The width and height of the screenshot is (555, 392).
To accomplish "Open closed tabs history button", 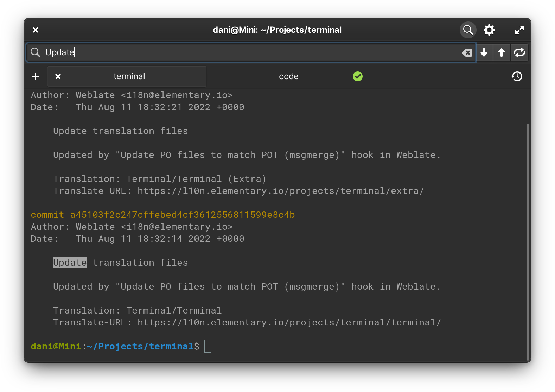I will (x=517, y=76).
